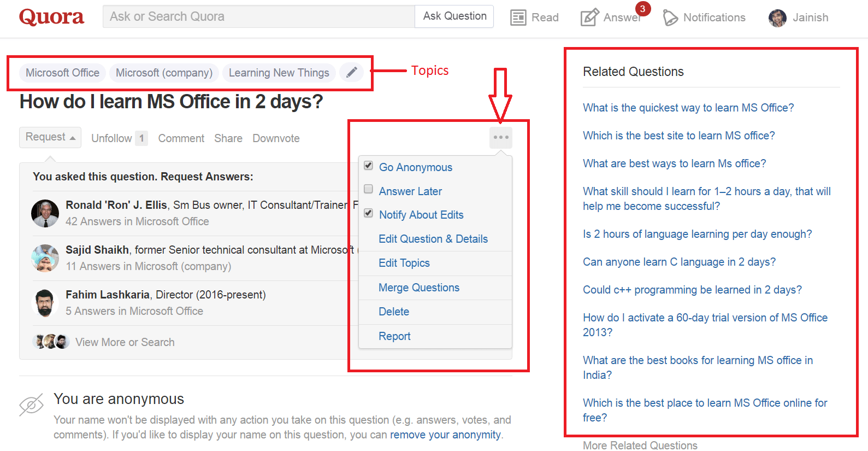Click the Read label in the header
The width and height of the screenshot is (868, 451).
(545, 17)
